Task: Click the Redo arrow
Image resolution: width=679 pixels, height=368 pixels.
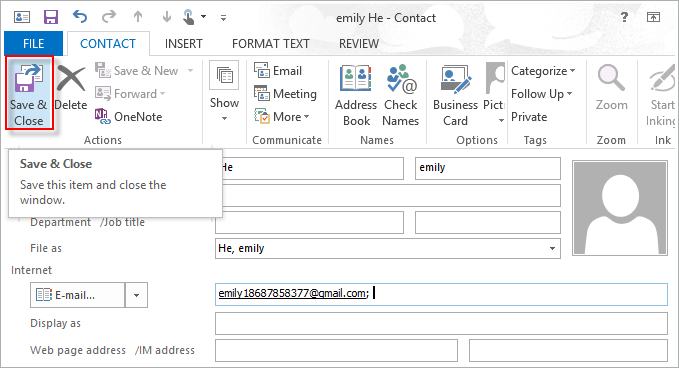Action: (x=109, y=17)
